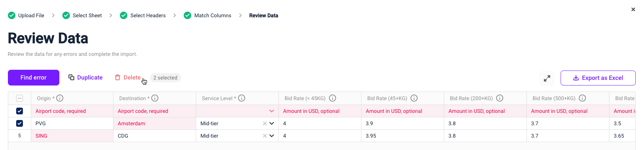
Task: Open Service Level dropdown for PVG row
Action: tap(272, 123)
